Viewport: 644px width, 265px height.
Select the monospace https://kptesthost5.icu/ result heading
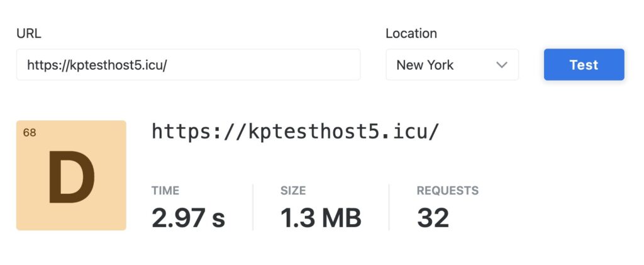point(296,132)
